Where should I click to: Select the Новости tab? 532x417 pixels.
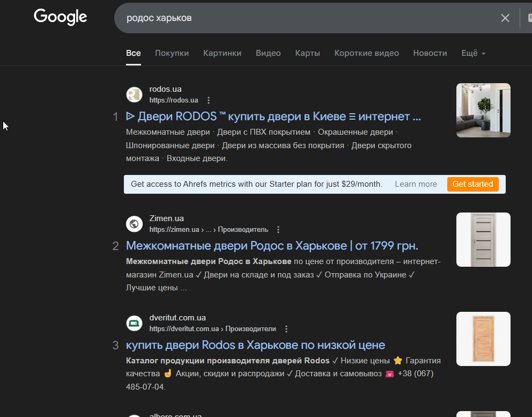tap(430, 53)
